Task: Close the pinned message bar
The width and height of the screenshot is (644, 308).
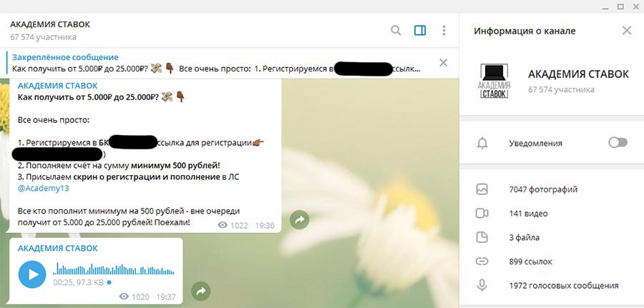Action: (443, 63)
